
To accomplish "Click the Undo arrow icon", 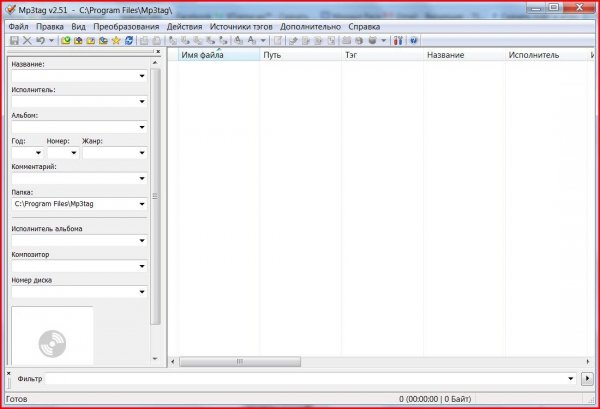I will click(40, 40).
